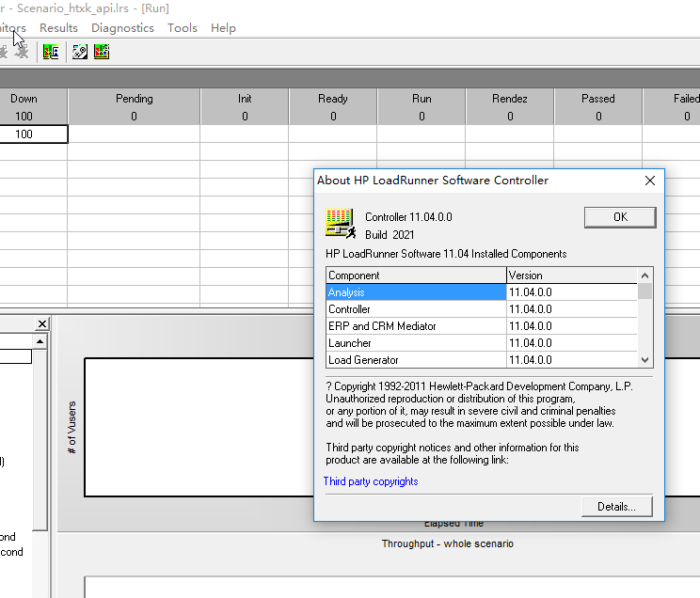Click the Component column header
This screenshot has width=700, height=598.
coord(416,275)
